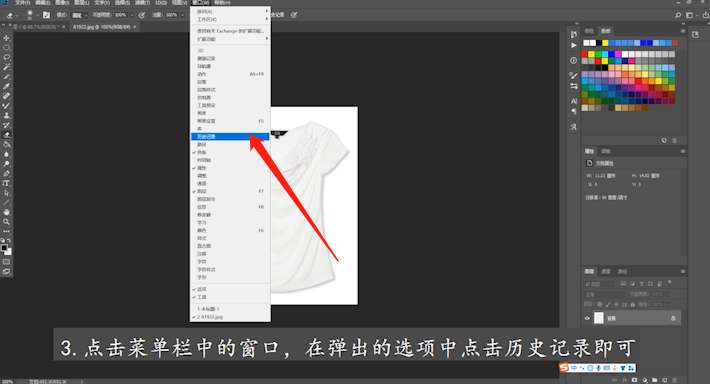The height and width of the screenshot is (384, 710).
Task: Click foreground/background color squares in toolbox
Action: (6, 249)
